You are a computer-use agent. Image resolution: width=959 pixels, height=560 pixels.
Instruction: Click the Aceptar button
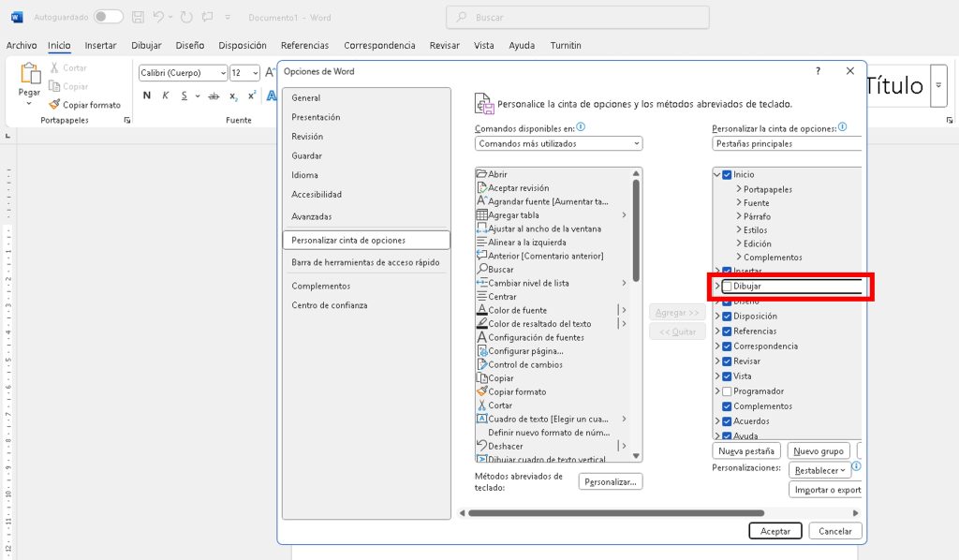coord(775,531)
